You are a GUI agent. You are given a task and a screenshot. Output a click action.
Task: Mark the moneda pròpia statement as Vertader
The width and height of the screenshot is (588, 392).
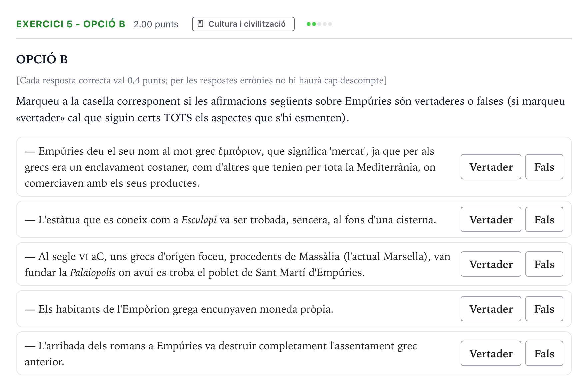point(491,309)
